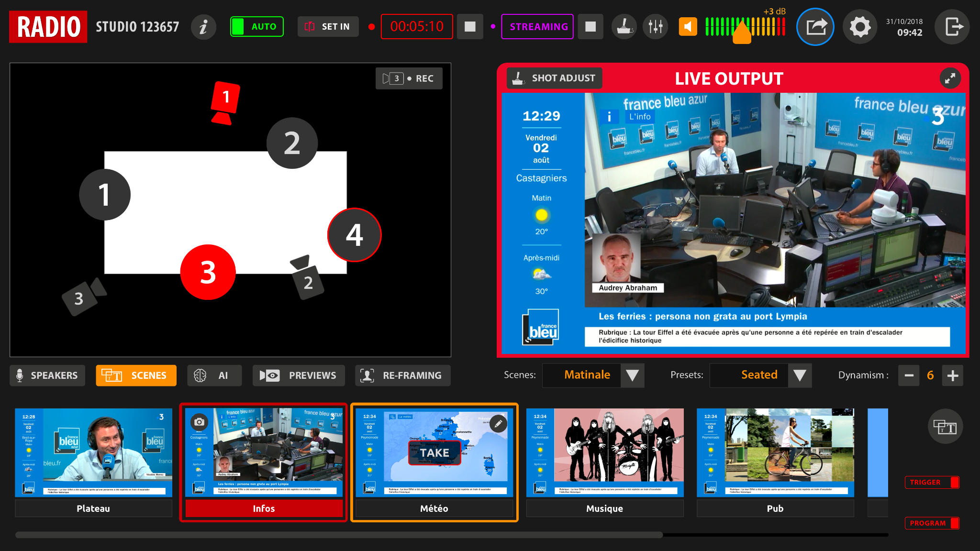The image size is (980, 551).
Task: Toggle the TRIGGER switch
Action: tap(932, 482)
